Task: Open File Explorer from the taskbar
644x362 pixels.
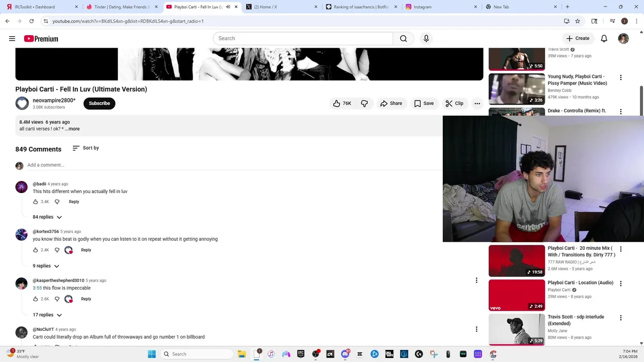Action: tap(242, 354)
